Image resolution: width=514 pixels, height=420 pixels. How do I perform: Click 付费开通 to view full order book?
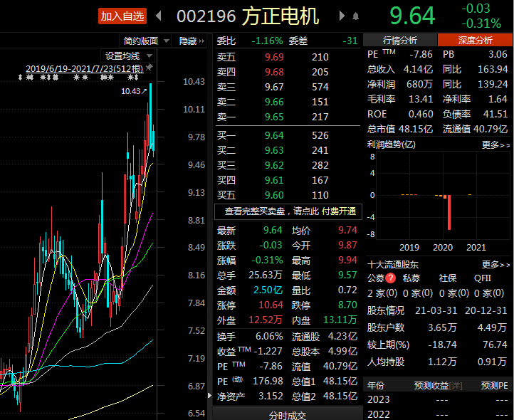coord(339,211)
